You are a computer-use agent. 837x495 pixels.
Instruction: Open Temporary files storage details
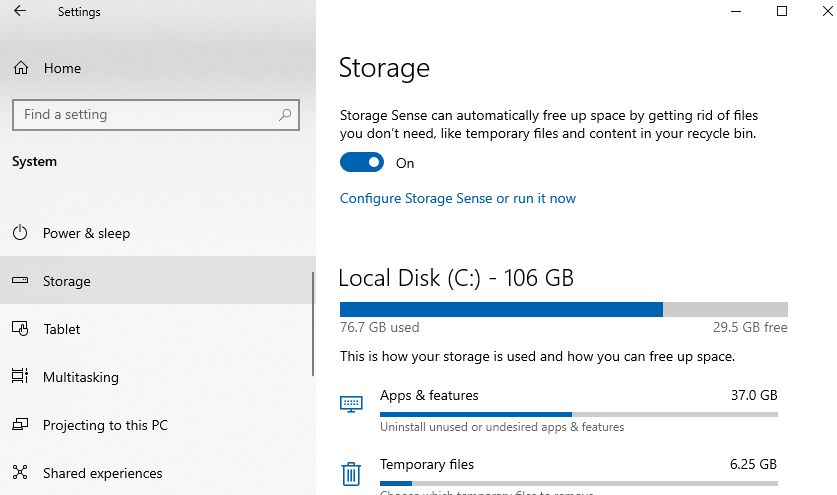tap(427, 465)
